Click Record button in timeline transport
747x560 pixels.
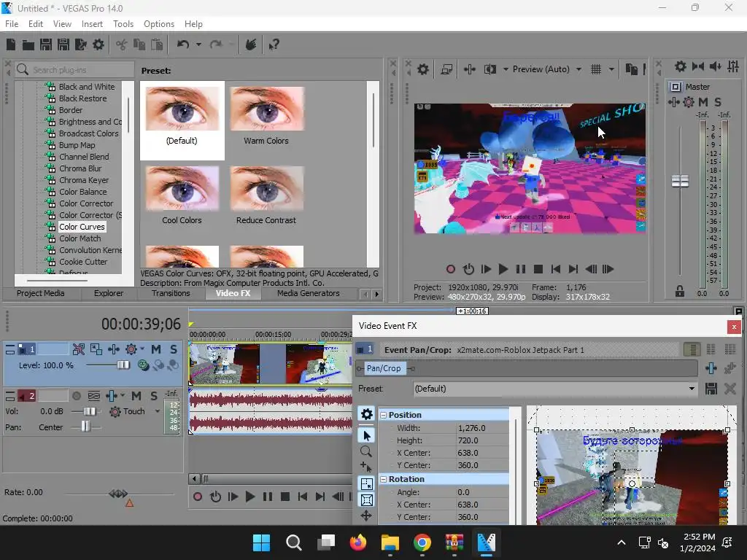coord(197,497)
